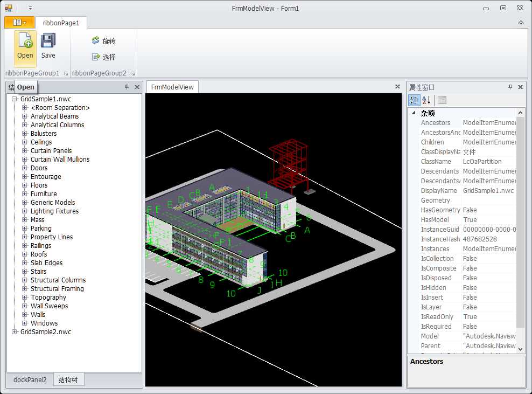
Task: Select Structural Framing tree item
Action: pos(57,289)
